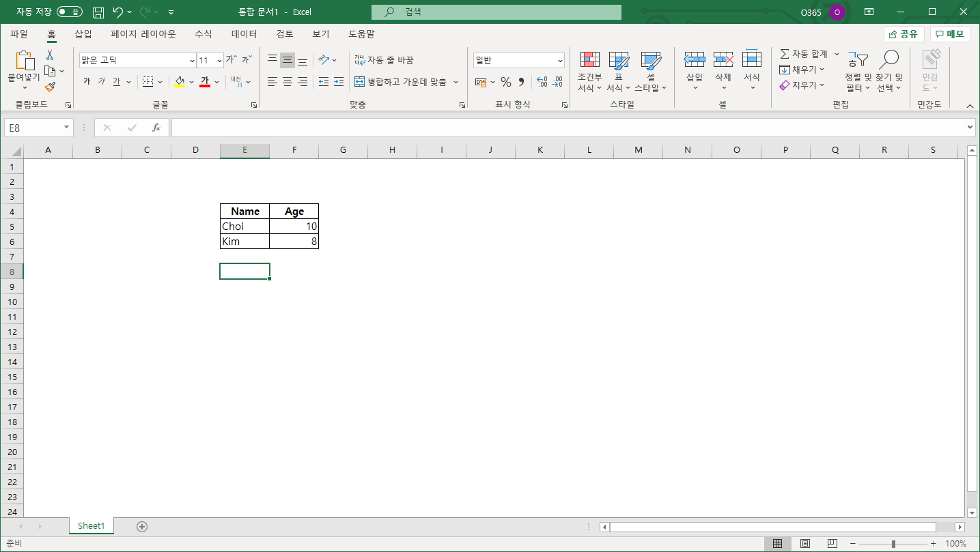Click the yellow Fill Color bucket icon
Image resolution: width=980 pixels, height=552 pixels.
(x=180, y=82)
